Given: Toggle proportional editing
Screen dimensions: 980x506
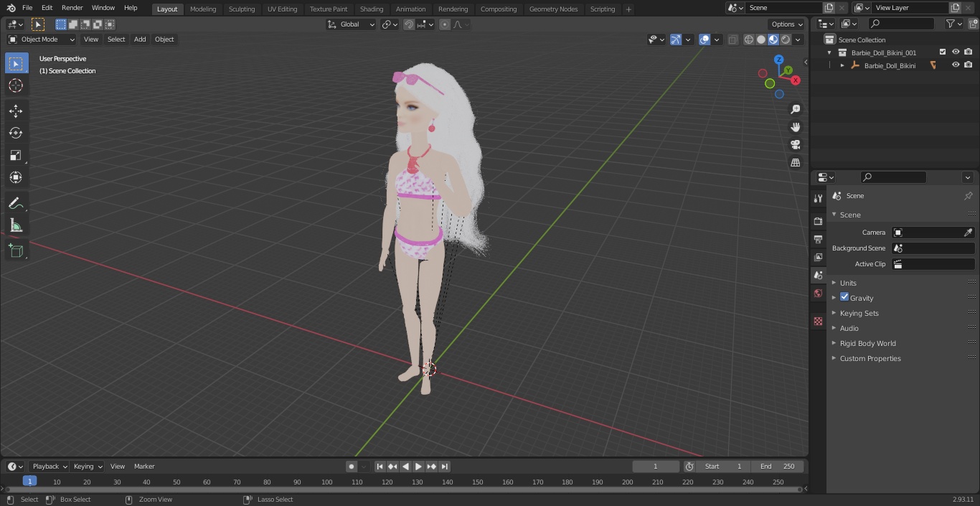Looking at the screenshot, I should pos(445,24).
